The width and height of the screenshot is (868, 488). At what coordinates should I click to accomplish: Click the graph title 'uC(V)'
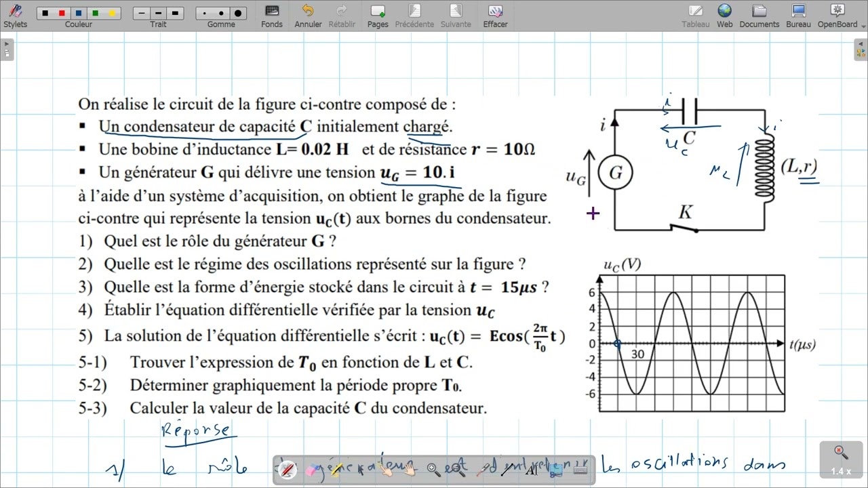coord(622,264)
